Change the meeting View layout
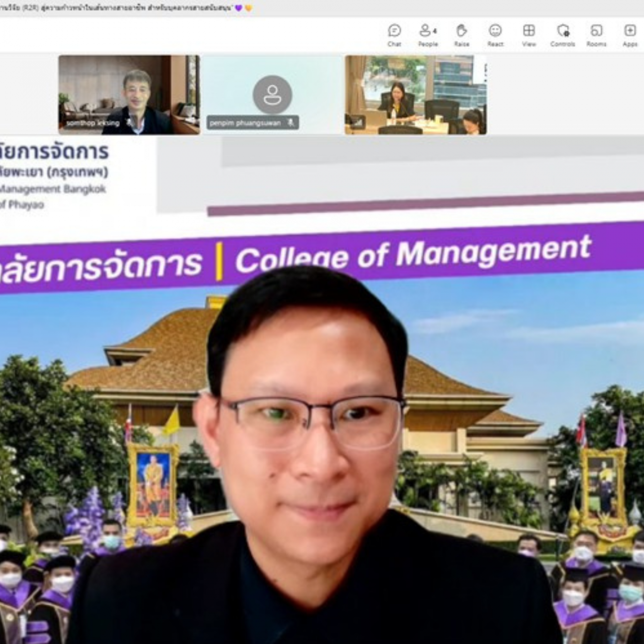This screenshot has width=644, height=644. tap(529, 35)
